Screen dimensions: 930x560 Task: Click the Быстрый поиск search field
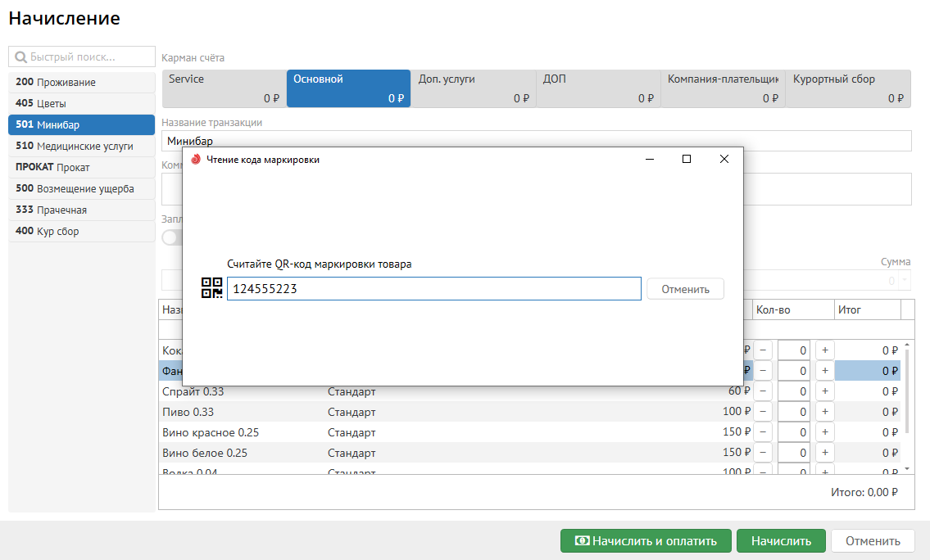click(x=82, y=56)
